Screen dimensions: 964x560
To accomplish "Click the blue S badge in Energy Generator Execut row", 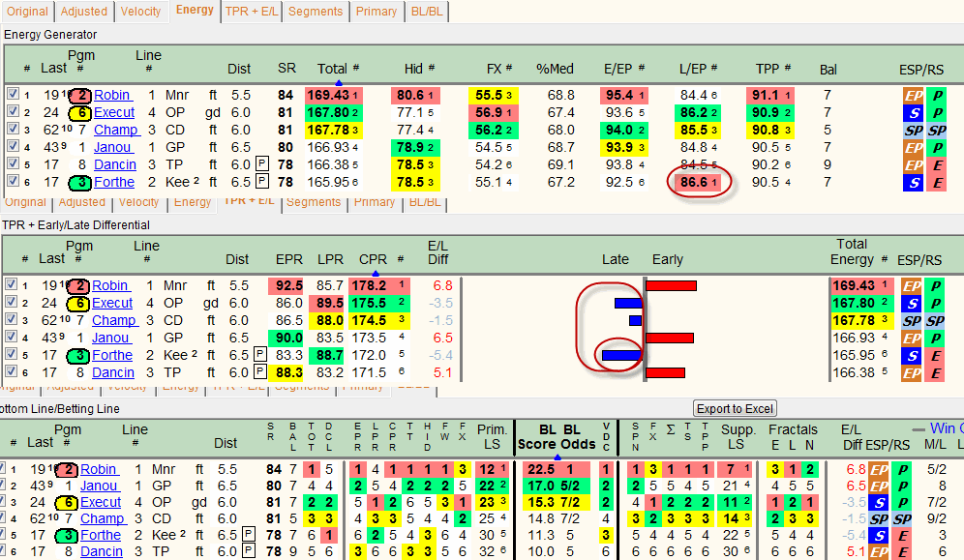I will 913,112.
